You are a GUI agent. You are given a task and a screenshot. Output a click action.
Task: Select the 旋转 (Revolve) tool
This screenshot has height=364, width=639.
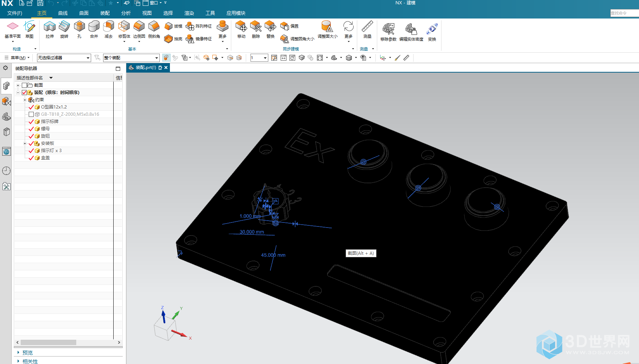pos(64,30)
